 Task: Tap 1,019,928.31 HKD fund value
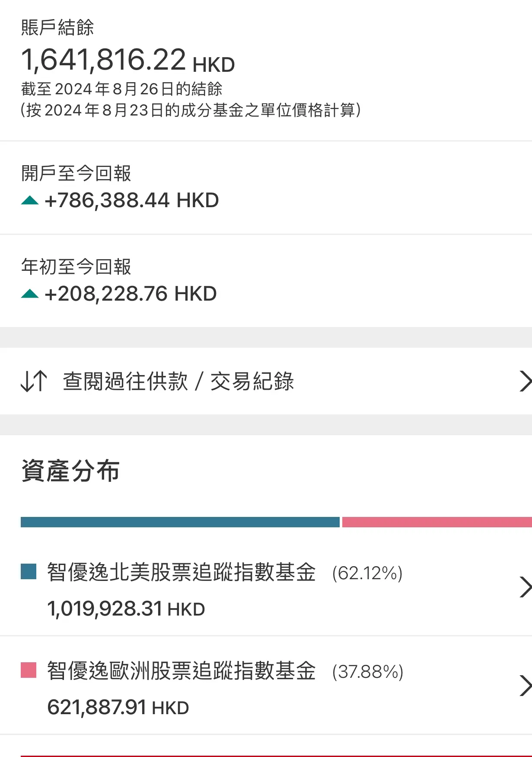tap(126, 609)
